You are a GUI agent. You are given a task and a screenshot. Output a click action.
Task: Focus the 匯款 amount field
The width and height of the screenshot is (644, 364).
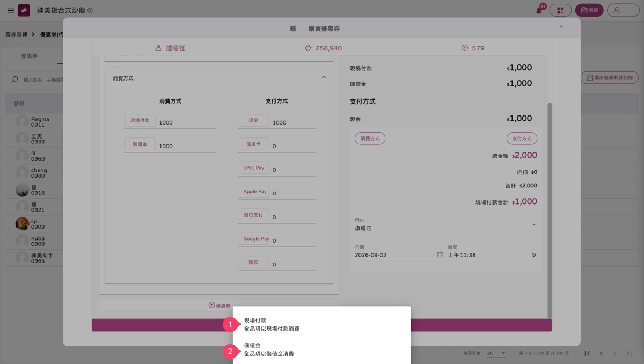click(294, 264)
